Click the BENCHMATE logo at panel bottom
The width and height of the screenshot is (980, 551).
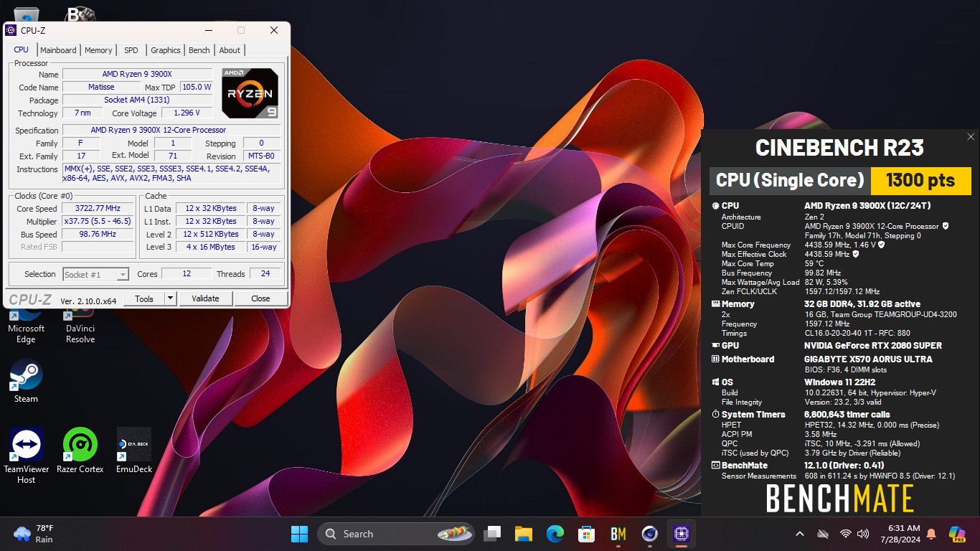point(840,499)
